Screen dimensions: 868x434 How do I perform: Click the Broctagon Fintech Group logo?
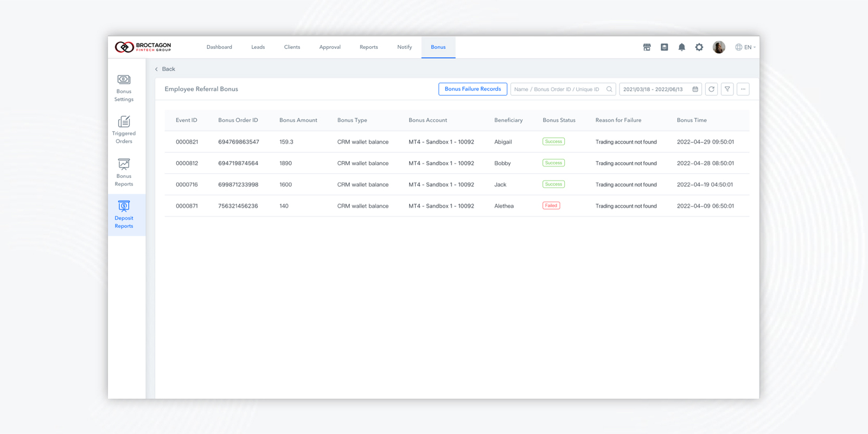(x=143, y=47)
